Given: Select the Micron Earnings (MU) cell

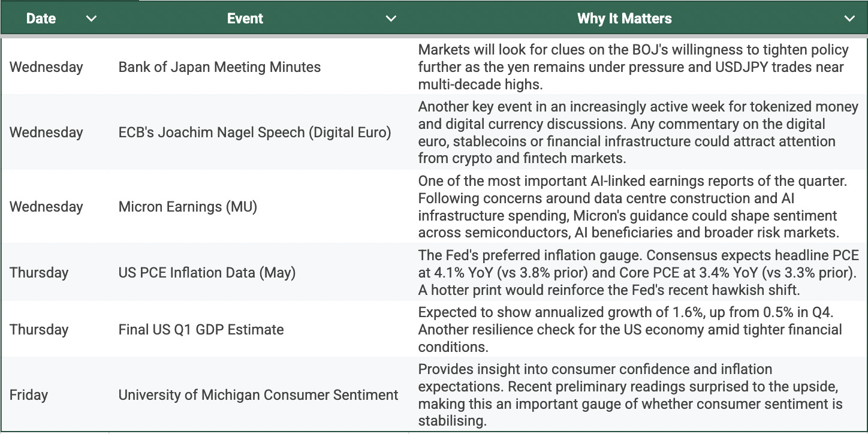Looking at the screenshot, I should 188,207.
